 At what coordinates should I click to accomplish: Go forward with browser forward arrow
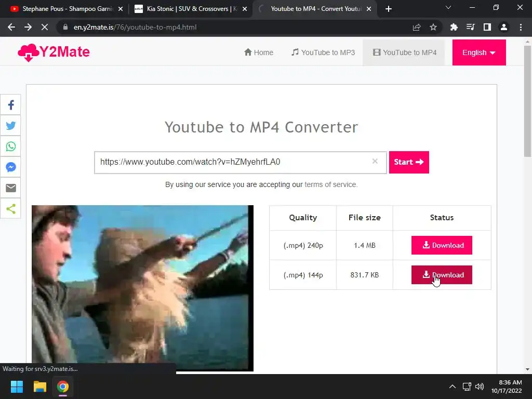click(x=28, y=27)
